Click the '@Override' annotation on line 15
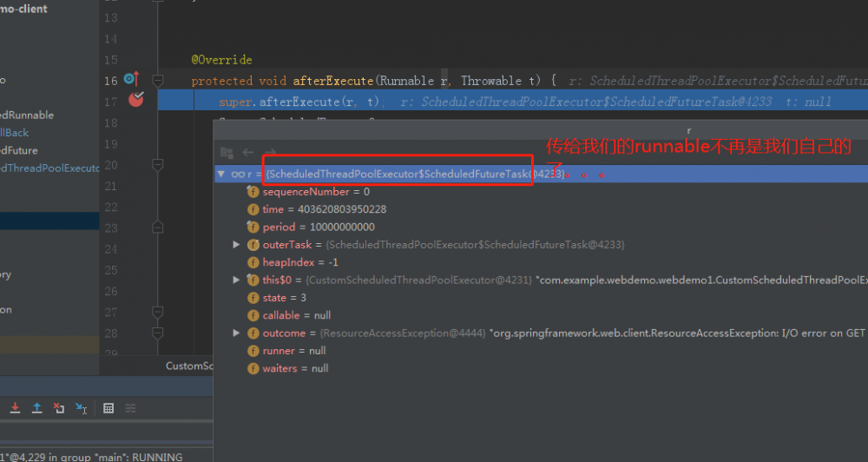This screenshot has width=868, height=462. [x=222, y=60]
